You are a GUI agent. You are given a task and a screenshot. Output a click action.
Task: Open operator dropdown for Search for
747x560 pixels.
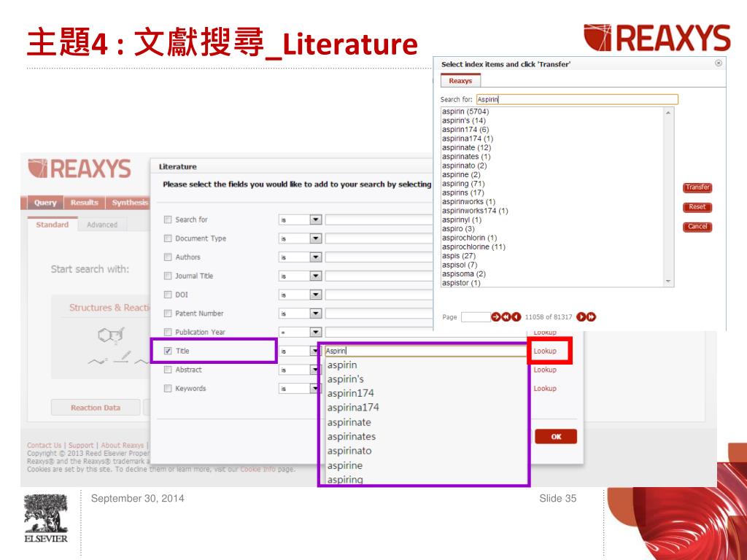click(315, 219)
